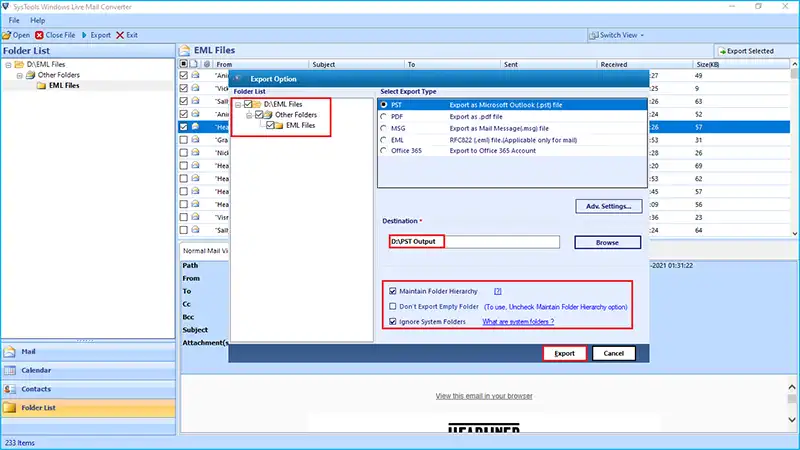The height and width of the screenshot is (450, 800).
Task: Click the Calendar icon in bottom navigation
Action: coord(10,370)
